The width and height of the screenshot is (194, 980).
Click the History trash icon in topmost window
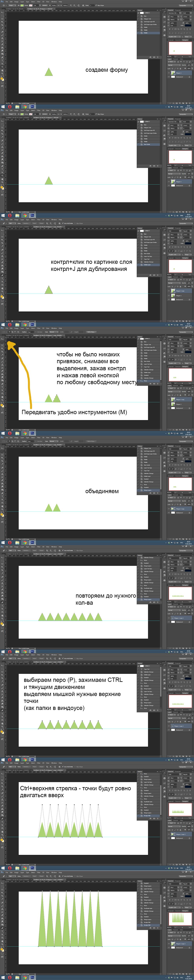[157, 57]
